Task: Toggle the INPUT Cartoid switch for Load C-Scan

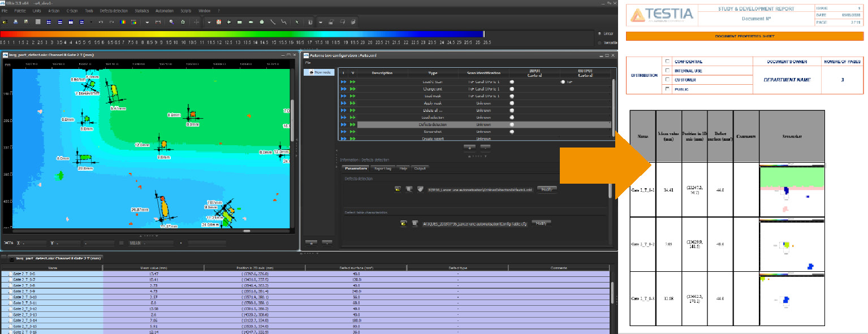Action: click(x=512, y=82)
